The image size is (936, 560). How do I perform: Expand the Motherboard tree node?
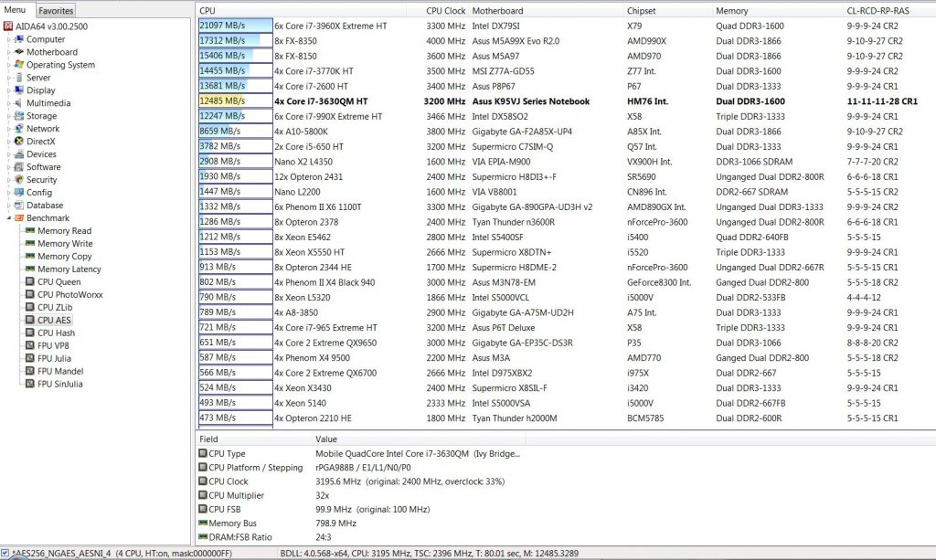(x=8, y=52)
